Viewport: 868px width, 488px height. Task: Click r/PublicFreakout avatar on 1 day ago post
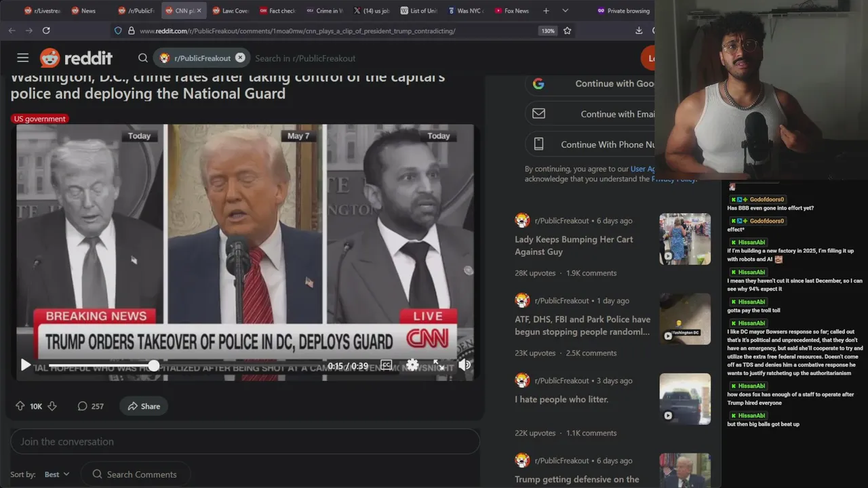tap(522, 300)
